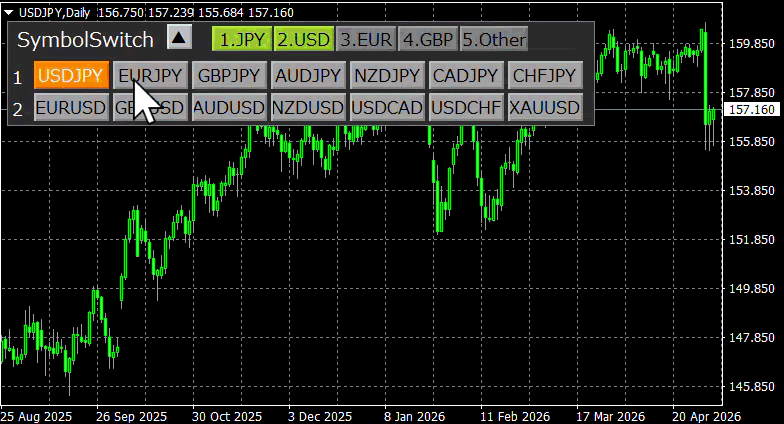This screenshot has width=784, height=424.
Task: Select the USDJPY symbol button
Action: click(x=71, y=76)
